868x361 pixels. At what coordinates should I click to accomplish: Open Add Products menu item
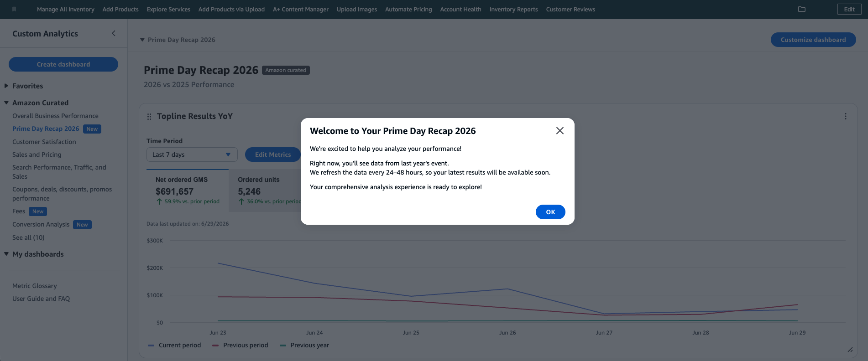click(x=120, y=9)
